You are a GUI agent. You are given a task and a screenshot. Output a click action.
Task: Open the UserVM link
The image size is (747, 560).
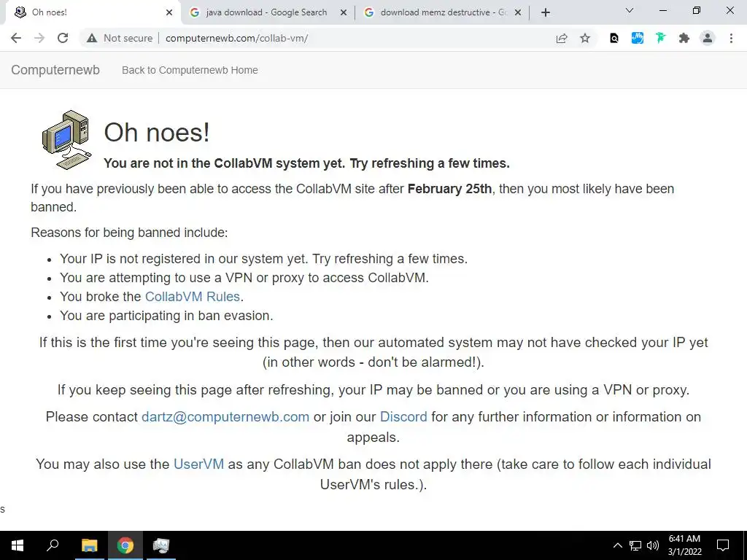(x=198, y=464)
